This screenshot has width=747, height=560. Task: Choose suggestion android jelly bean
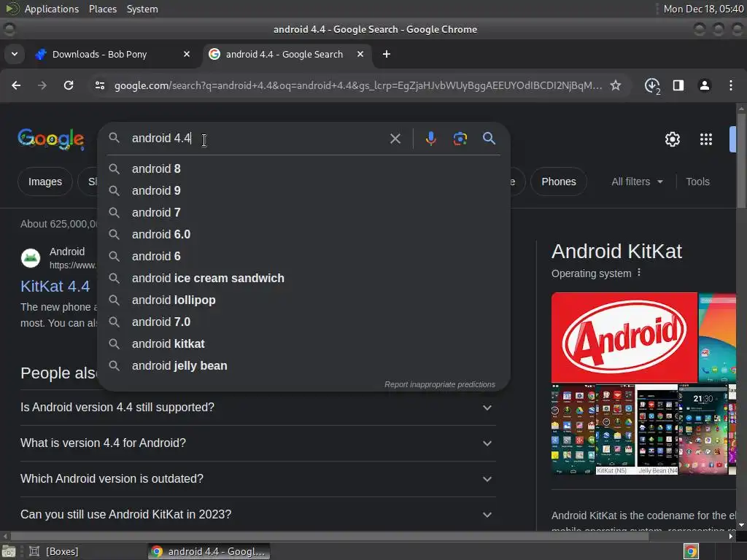click(304, 366)
